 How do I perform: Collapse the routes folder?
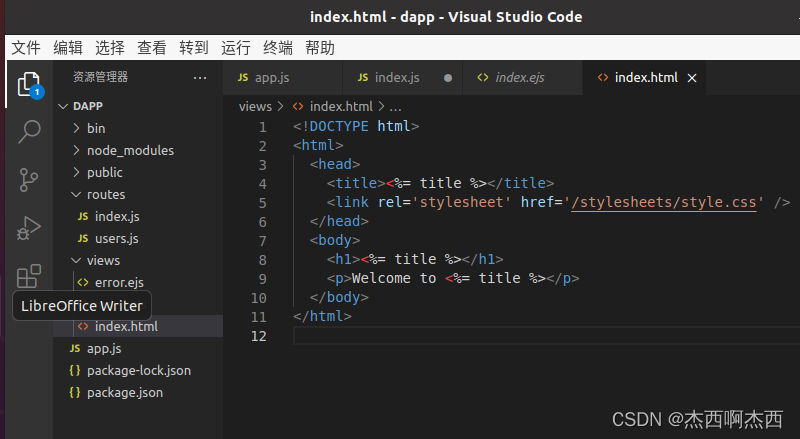77,194
